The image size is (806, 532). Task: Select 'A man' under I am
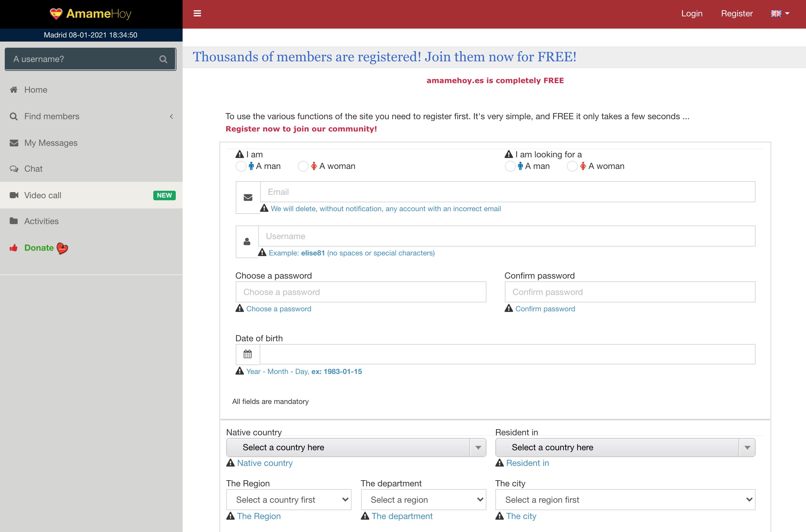[x=241, y=166]
